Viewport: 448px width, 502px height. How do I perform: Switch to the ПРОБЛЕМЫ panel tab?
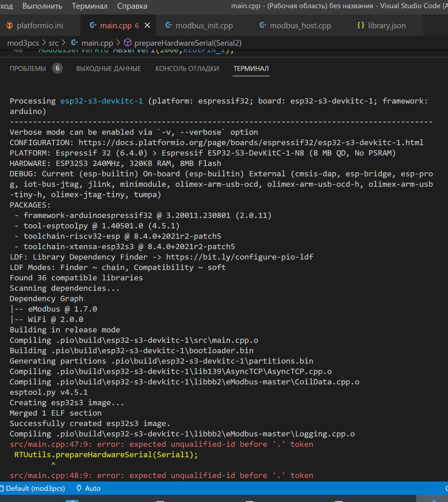pos(28,69)
